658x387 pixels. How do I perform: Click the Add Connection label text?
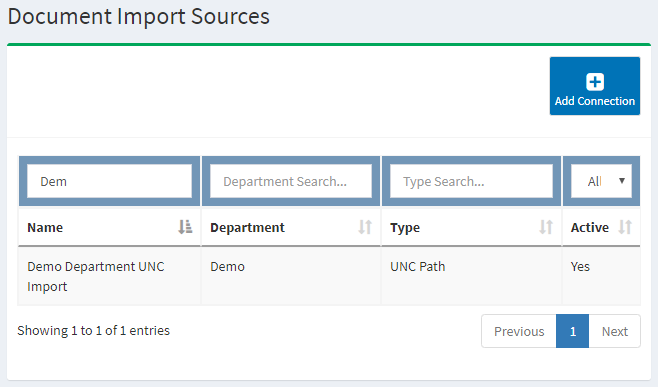tap(595, 101)
